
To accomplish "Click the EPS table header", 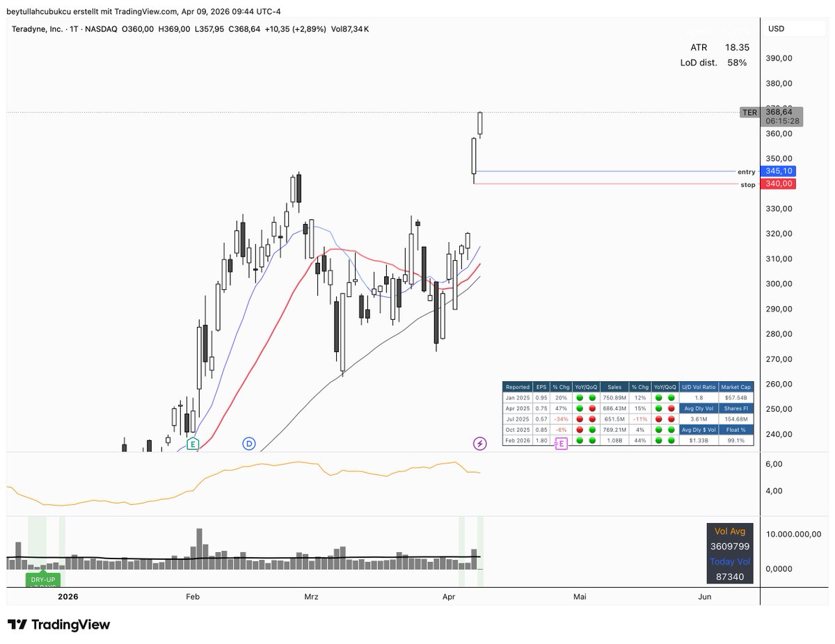I will pos(540,387).
